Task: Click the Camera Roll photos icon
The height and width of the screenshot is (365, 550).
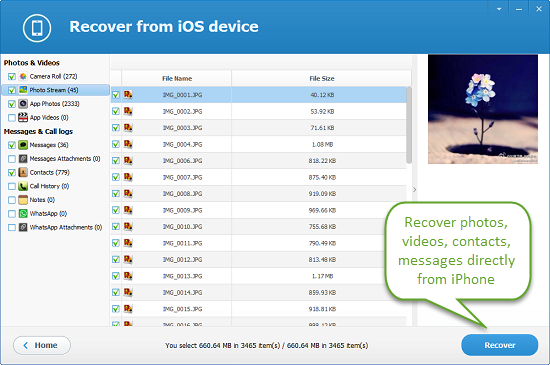Action: pyautogui.click(x=23, y=76)
